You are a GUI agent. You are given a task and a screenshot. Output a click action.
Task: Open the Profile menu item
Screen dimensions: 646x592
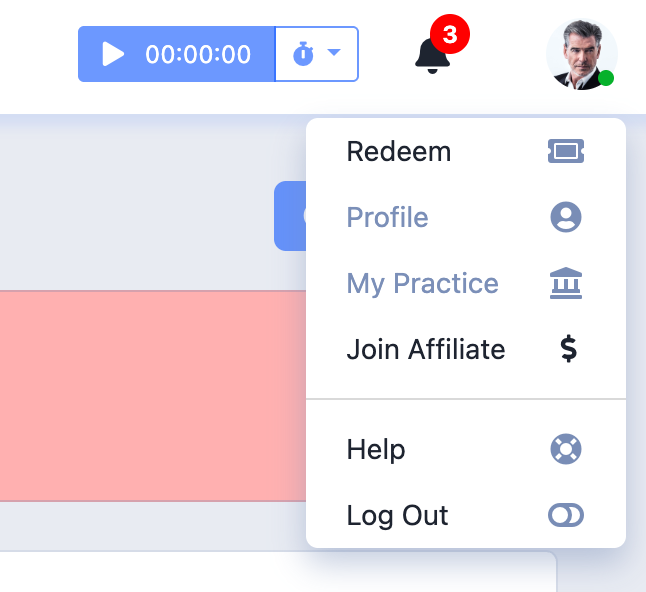(x=387, y=218)
